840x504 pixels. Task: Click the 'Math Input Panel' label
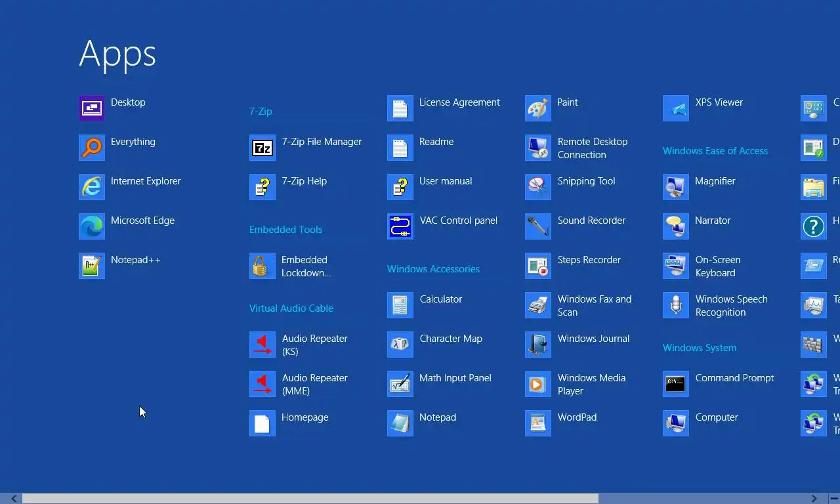pyautogui.click(x=455, y=378)
